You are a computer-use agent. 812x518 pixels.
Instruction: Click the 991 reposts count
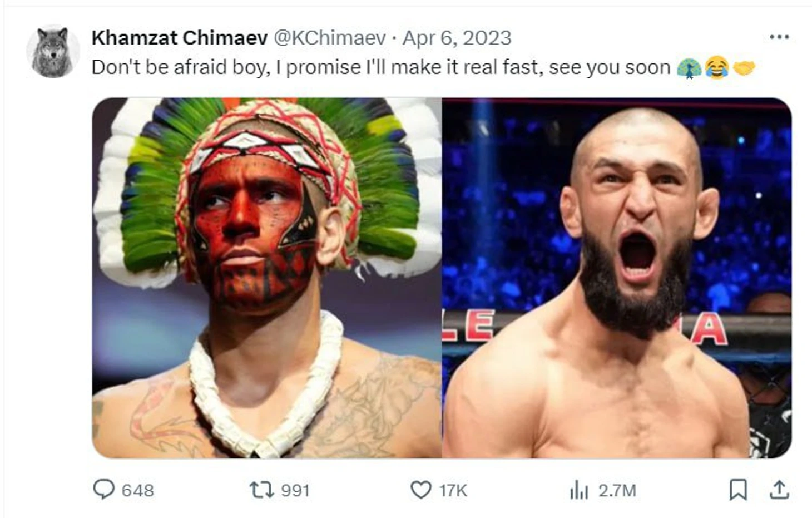click(x=295, y=490)
